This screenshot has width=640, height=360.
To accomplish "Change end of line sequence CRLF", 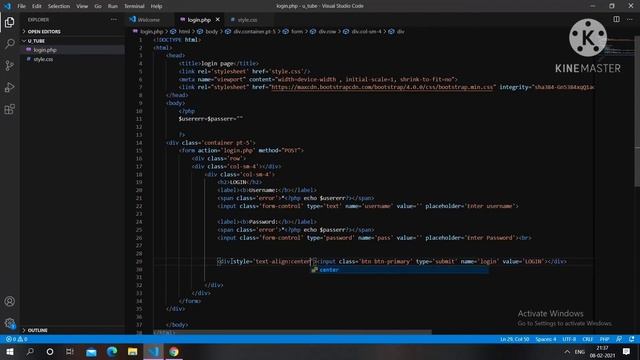I will [x=587, y=339].
